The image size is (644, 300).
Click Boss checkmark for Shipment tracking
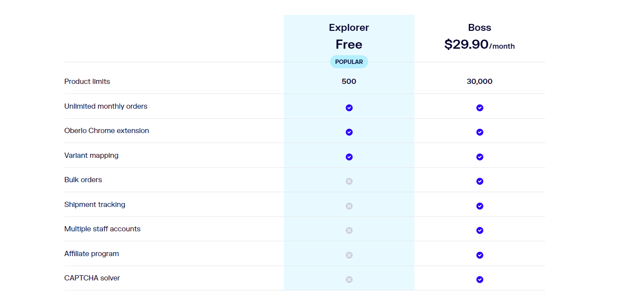tap(480, 206)
